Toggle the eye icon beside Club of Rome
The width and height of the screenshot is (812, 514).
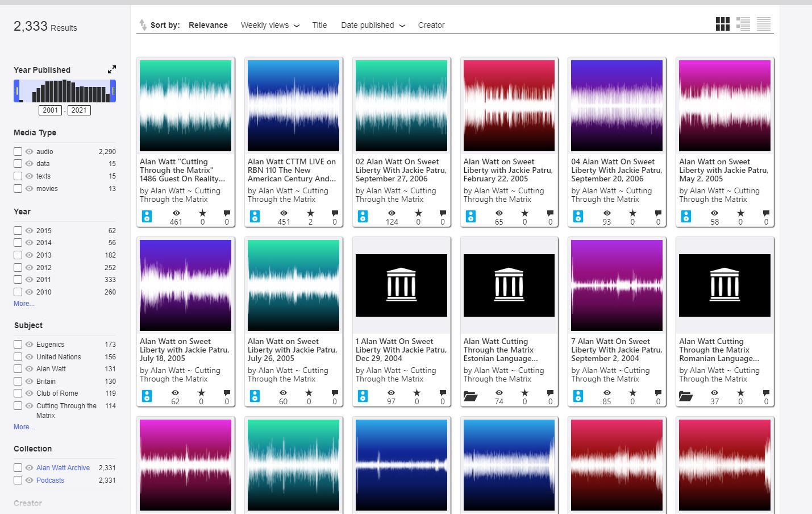point(29,393)
